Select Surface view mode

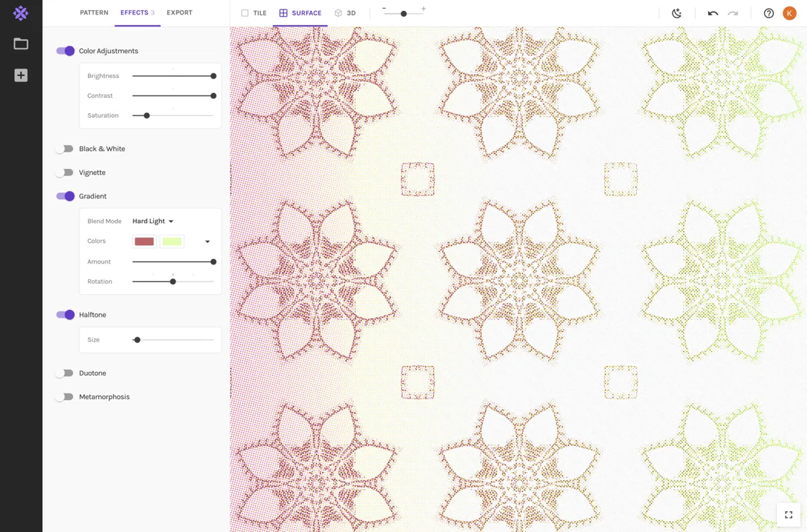pos(301,13)
